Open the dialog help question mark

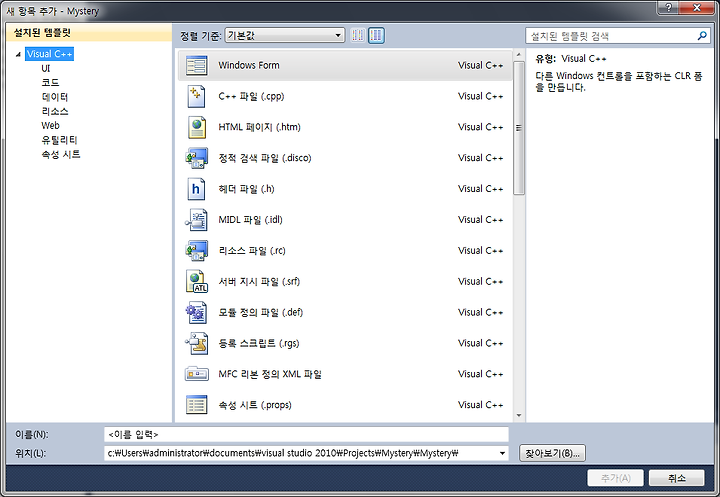tap(669, 7)
